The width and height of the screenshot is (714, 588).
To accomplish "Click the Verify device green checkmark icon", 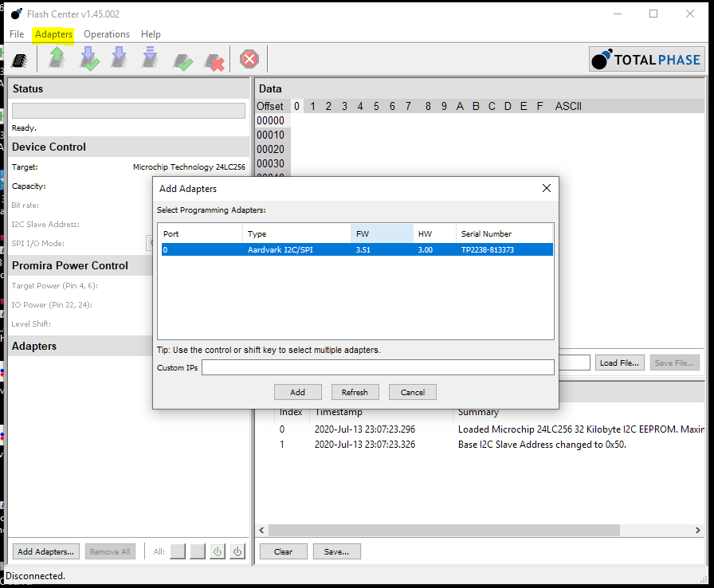I will click(183, 61).
